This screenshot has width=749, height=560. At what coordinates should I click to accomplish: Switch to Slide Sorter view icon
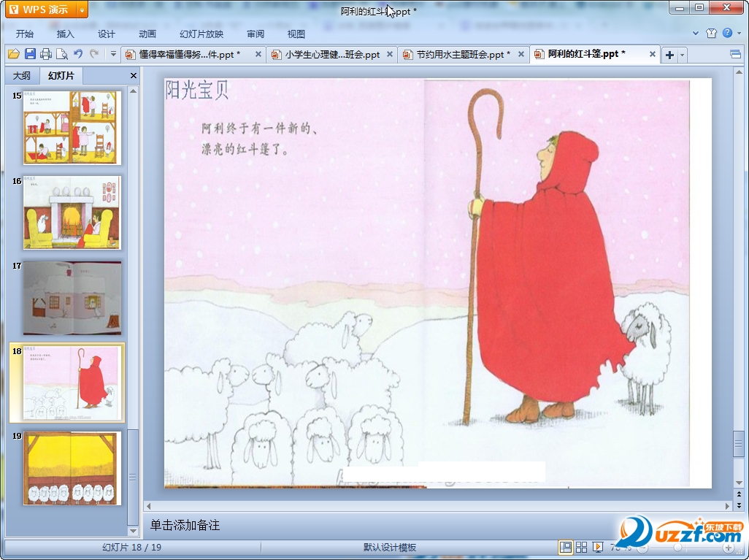click(x=581, y=547)
